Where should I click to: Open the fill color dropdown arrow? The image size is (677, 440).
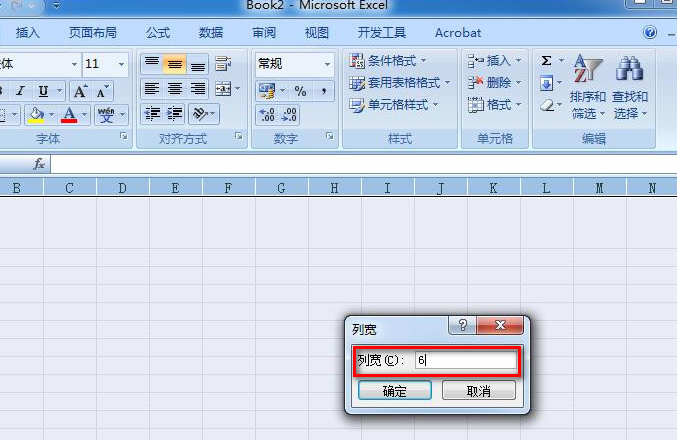[x=51, y=115]
